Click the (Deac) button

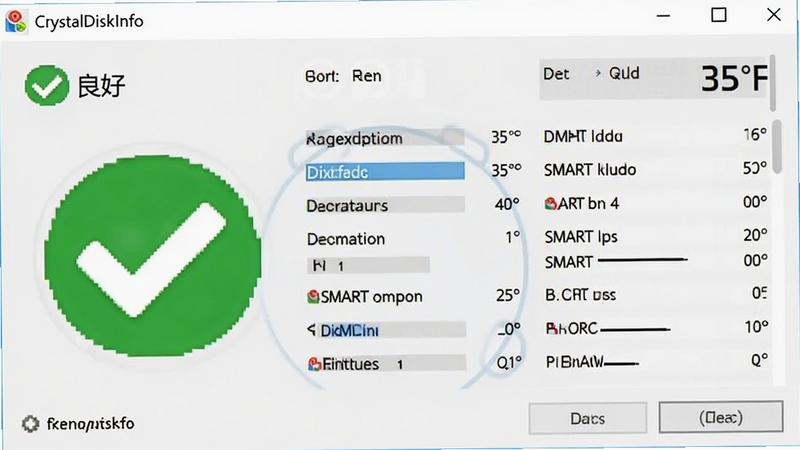721,417
